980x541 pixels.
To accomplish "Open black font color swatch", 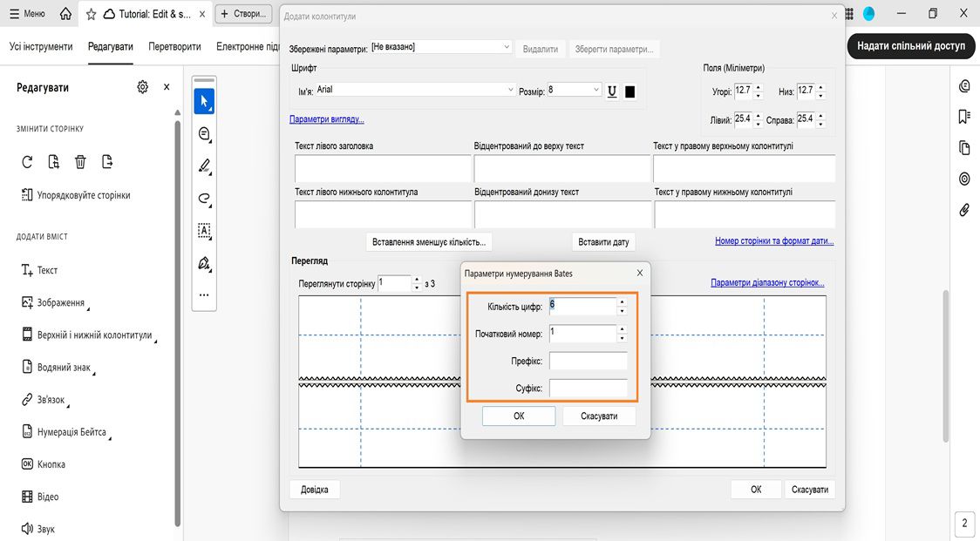I will click(x=630, y=91).
